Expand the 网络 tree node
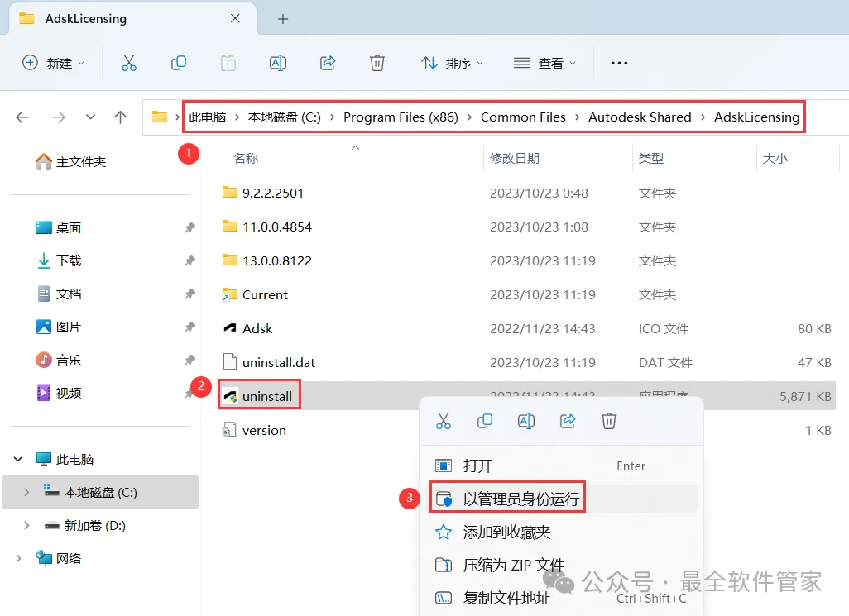Image resolution: width=849 pixels, height=616 pixels. tap(18, 558)
